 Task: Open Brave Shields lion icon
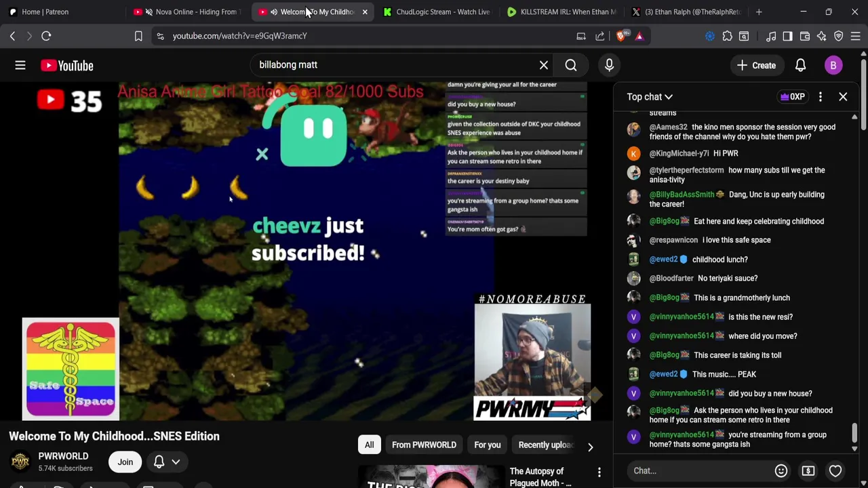[621, 36]
